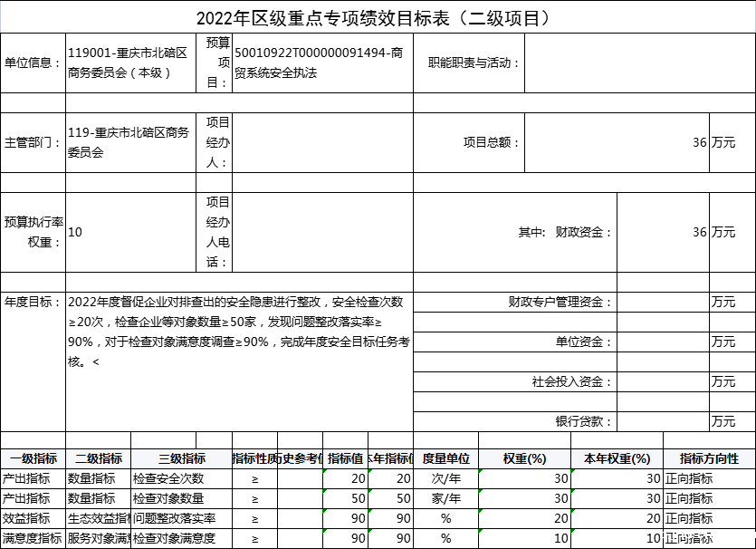Screen dimensions: 756x549
Task: Click the value 36 in the 项目总额 row
Action: (700, 143)
